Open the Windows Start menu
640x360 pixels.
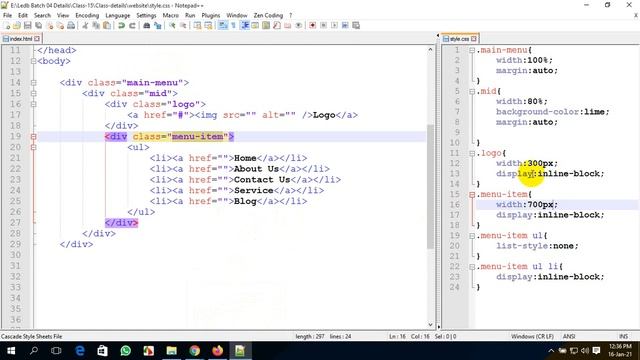coord(11,351)
